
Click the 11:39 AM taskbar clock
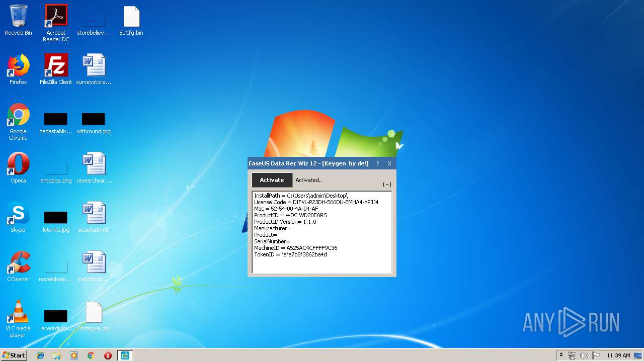(x=618, y=355)
